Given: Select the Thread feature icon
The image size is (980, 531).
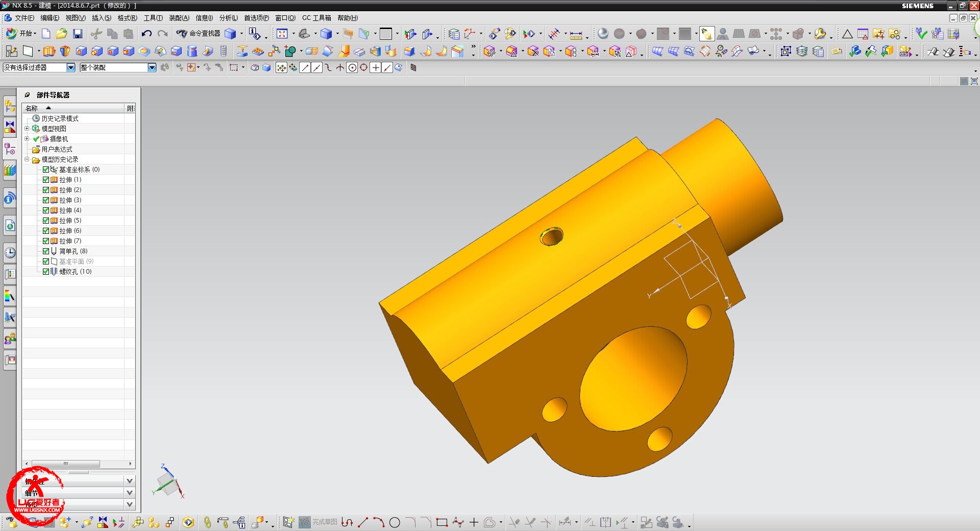Looking at the screenshot, I should coord(224,51).
